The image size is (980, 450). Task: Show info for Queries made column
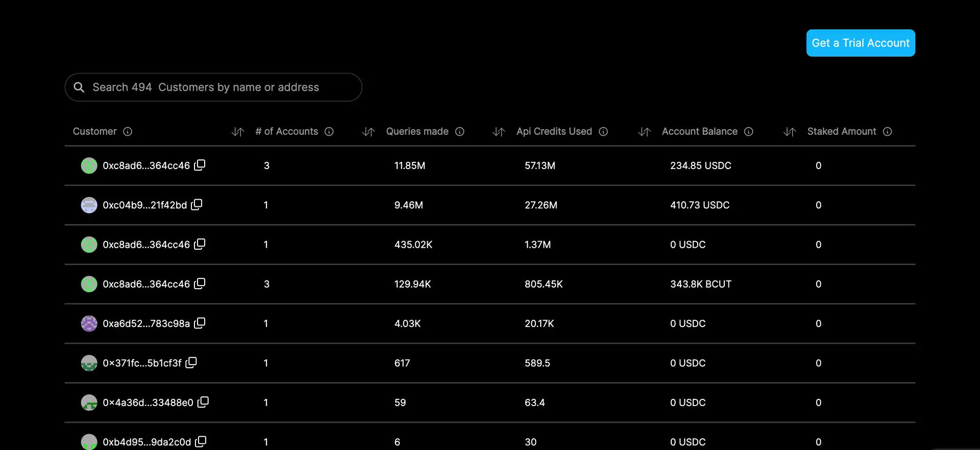(460, 132)
